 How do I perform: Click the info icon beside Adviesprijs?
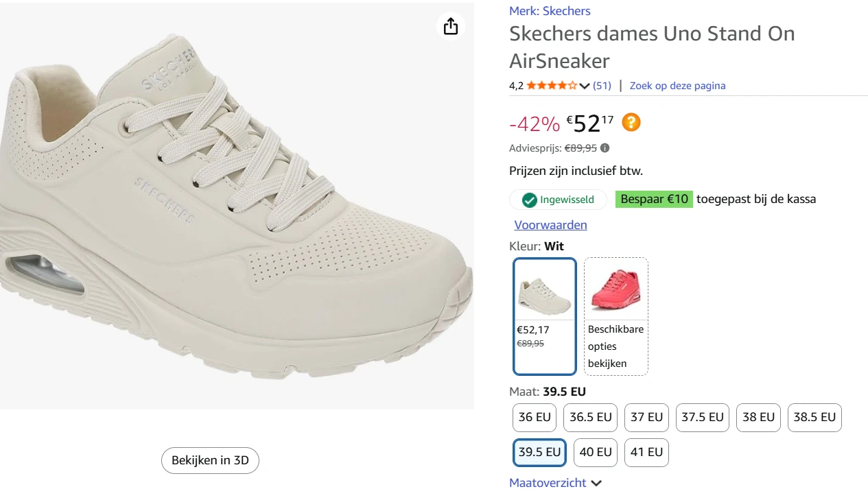[605, 147]
